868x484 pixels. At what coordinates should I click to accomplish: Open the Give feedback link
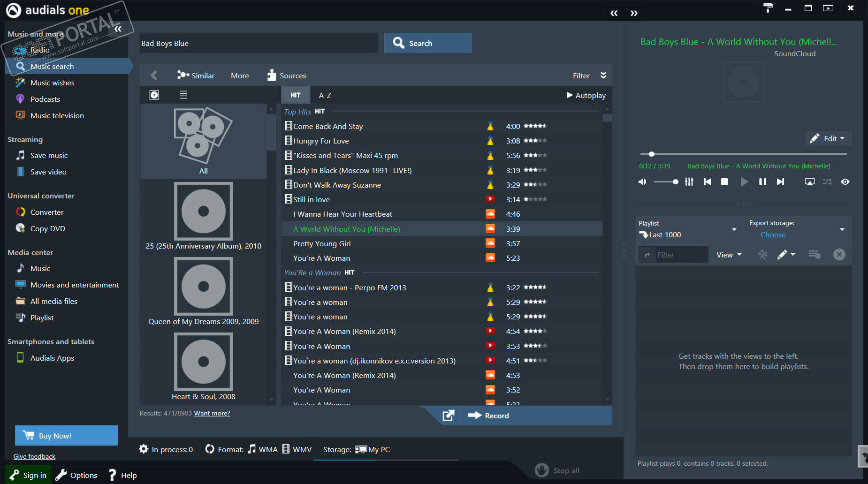click(x=34, y=456)
